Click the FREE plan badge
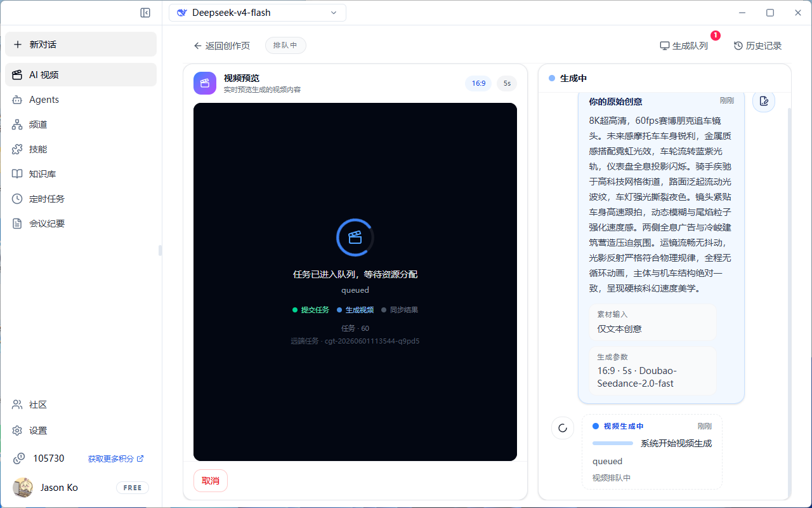This screenshot has height=508, width=812. 133,488
